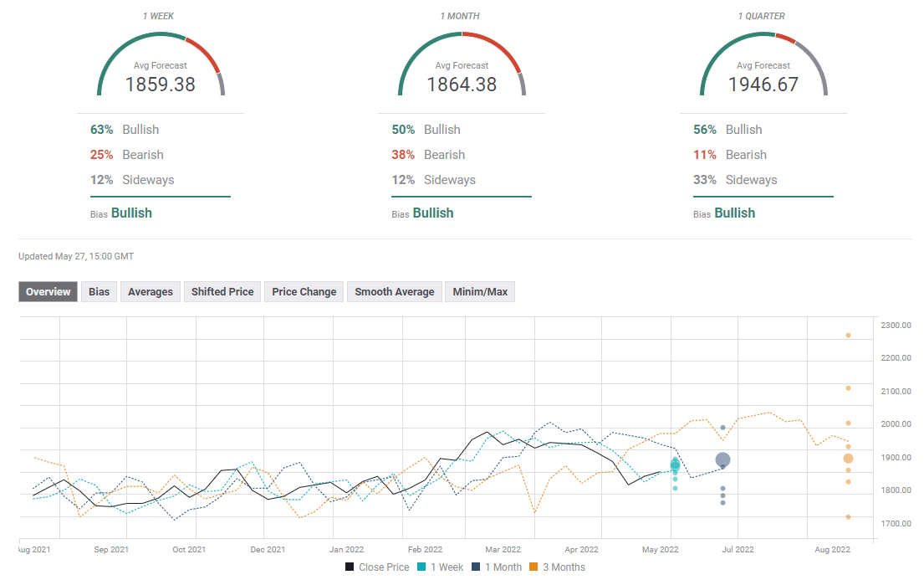
Task: Click the large orange 3 Months average bubble
Action: click(848, 458)
